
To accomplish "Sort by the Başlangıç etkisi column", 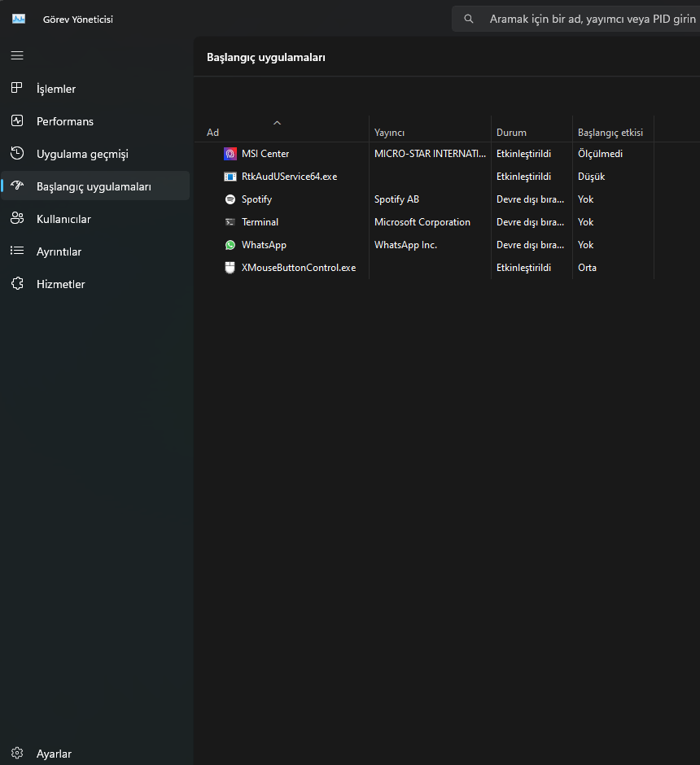I will [610, 133].
